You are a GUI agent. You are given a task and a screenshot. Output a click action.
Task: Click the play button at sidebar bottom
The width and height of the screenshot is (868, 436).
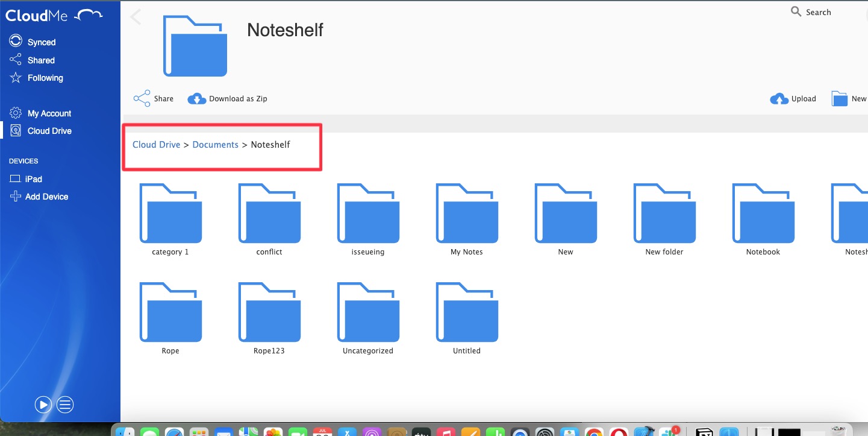tap(43, 405)
